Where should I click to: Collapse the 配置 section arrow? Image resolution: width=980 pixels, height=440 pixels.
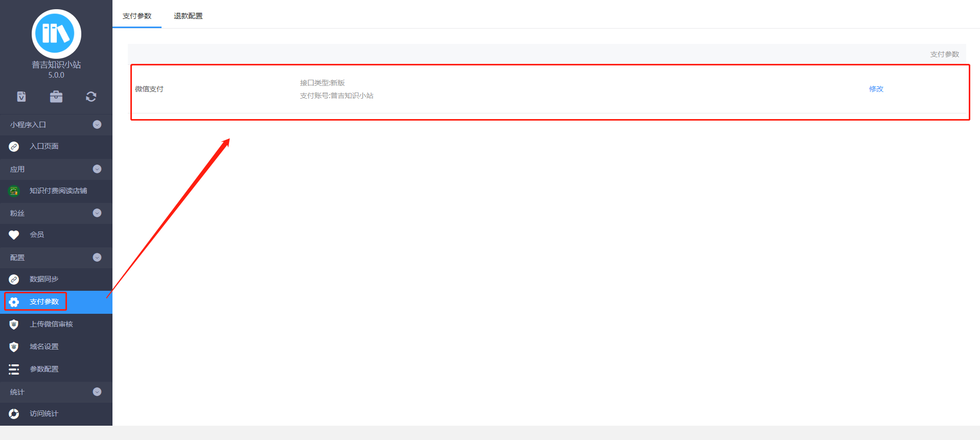point(97,258)
